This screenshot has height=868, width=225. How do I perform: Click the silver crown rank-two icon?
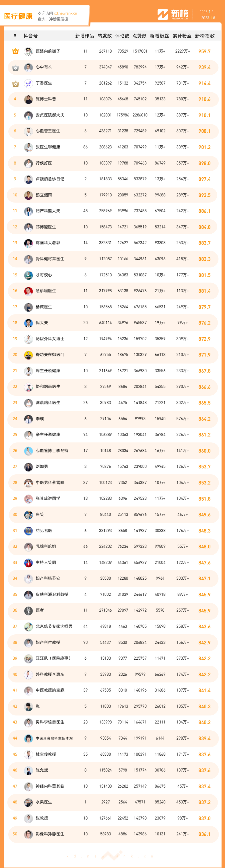(x=15, y=67)
